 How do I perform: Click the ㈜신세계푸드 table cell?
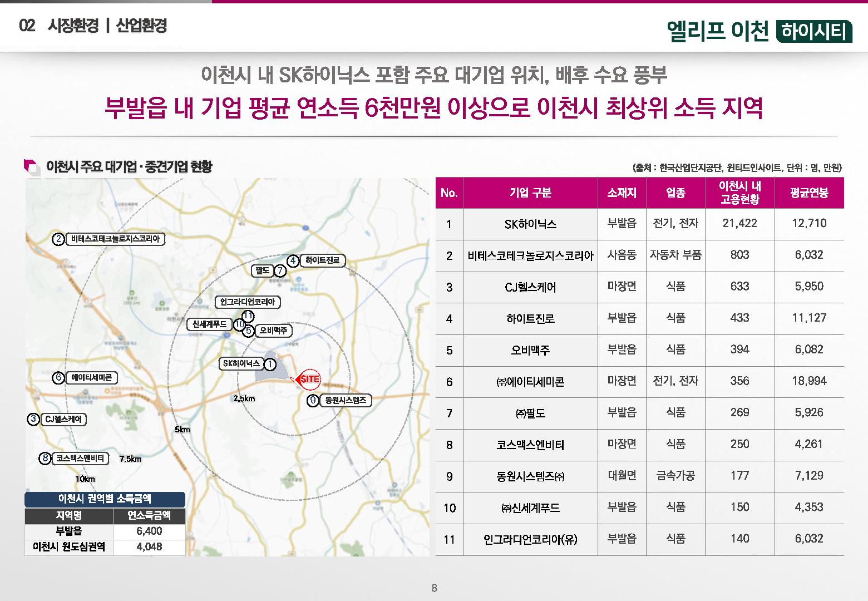pyautogui.click(x=530, y=508)
